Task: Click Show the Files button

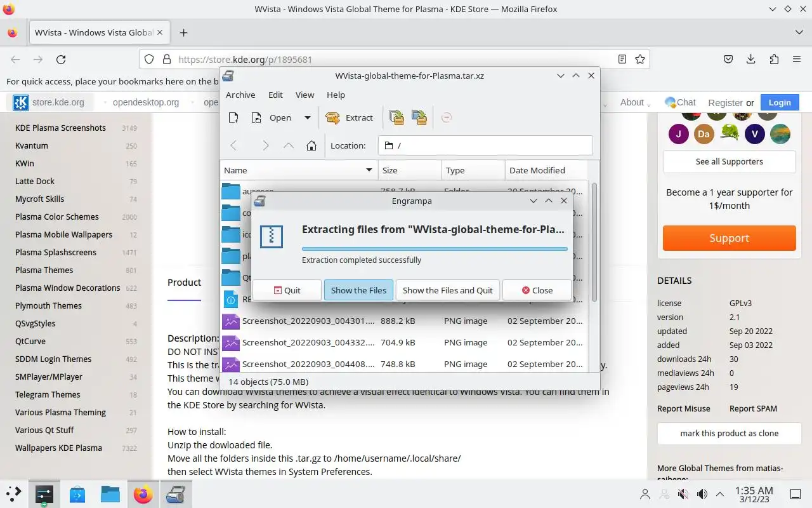Action: click(x=358, y=290)
